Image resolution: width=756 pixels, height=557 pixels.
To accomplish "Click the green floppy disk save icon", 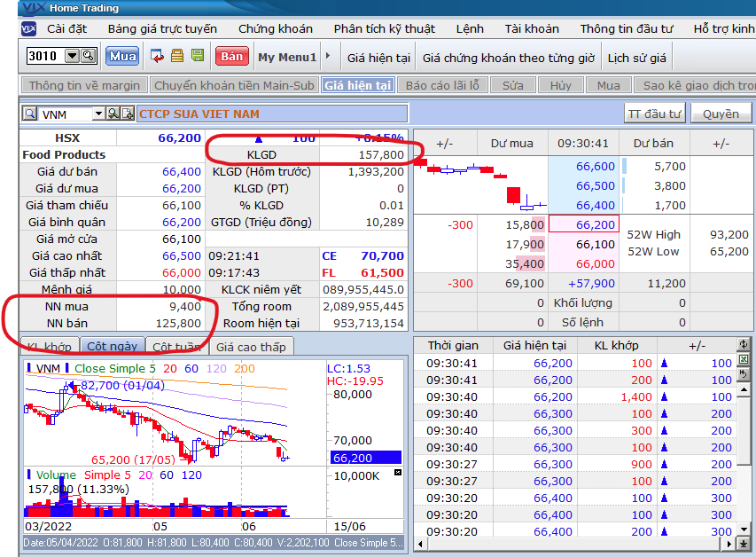I will (198, 55).
